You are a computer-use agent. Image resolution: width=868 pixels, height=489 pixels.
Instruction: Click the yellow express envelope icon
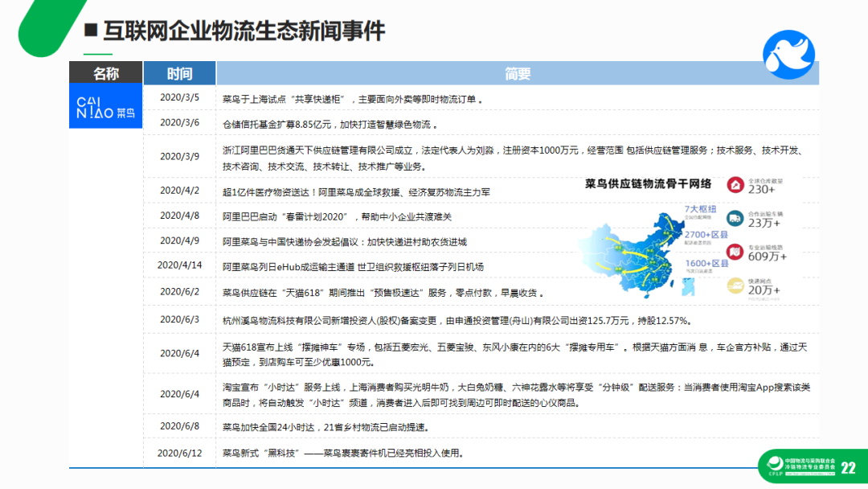click(x=735, y=284)
